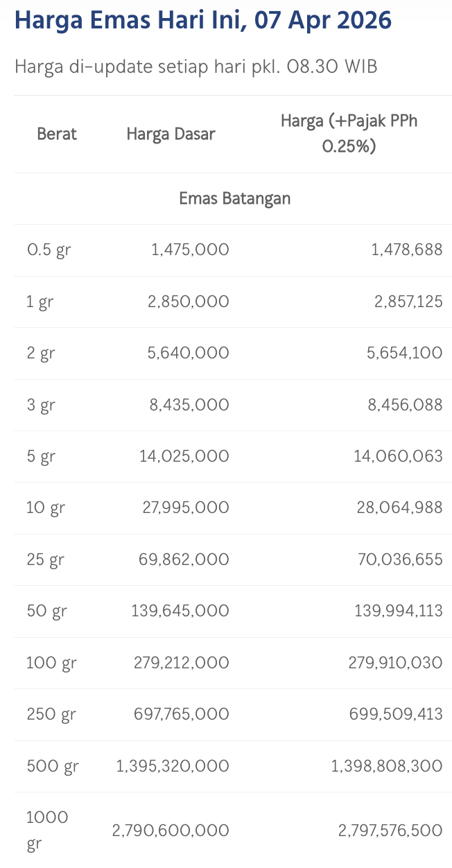Click the Harga +Pajak PPh column header
Image resolution: width=452 pixels, height=868 pixels.
[349, 134]
